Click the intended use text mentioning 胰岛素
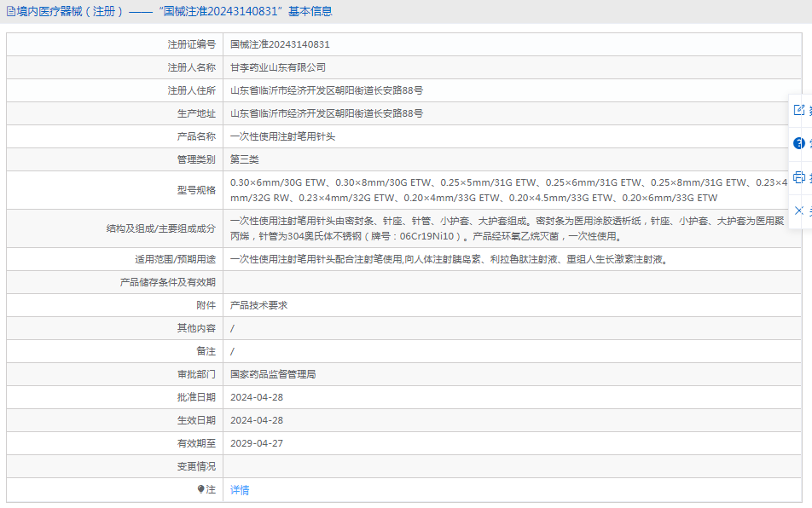 tap(450, 259)
